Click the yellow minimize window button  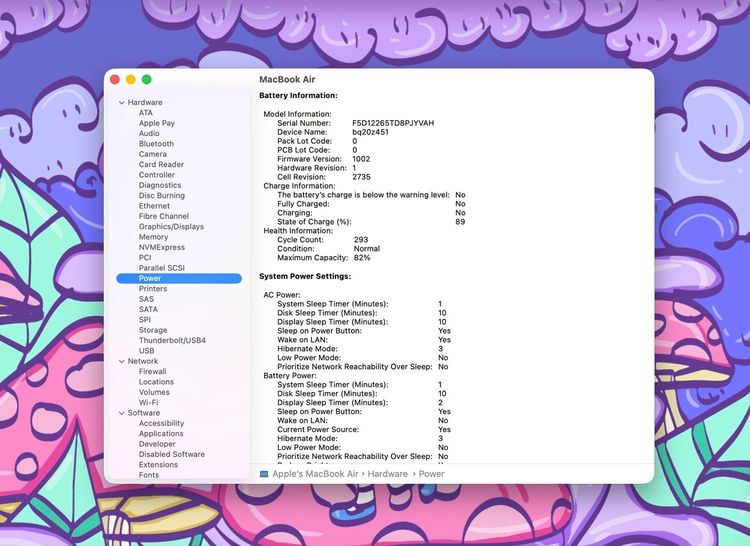pyautogui.click(x=130, y=79)
